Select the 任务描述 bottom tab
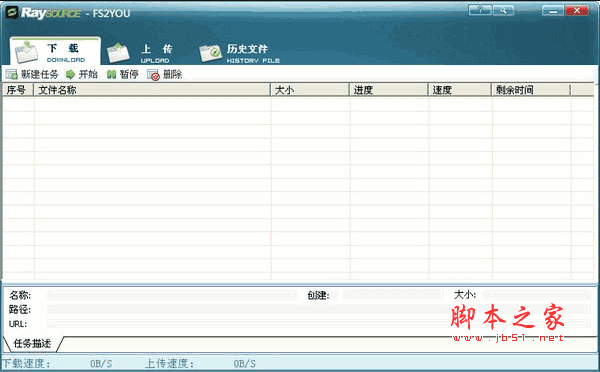The image size is (600, 372). point(33,343)
